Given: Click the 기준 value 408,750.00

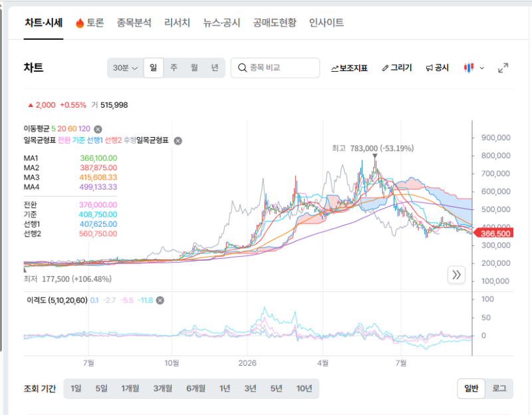Looking at the screenshot, I should [98, 214].
